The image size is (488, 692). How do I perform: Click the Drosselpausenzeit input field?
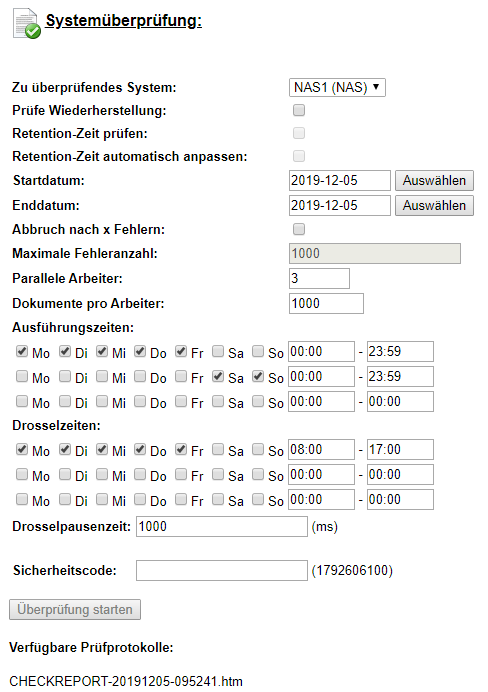click(x=222, y=527)
